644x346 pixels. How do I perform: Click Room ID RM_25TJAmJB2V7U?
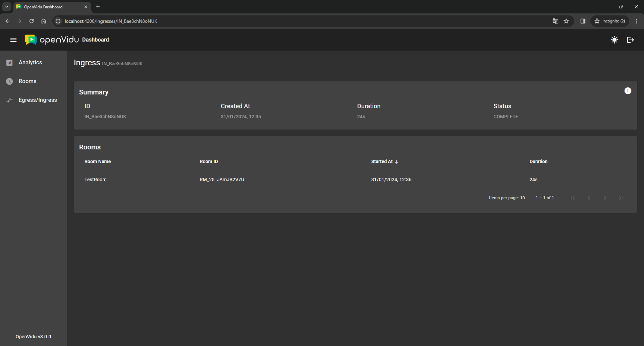click(x=222, y=180)
